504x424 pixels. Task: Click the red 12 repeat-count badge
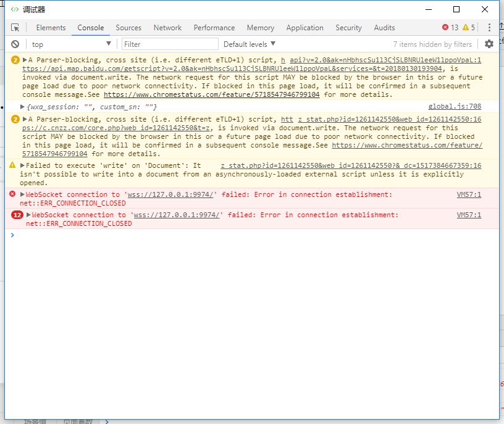[x=17, y=215]
